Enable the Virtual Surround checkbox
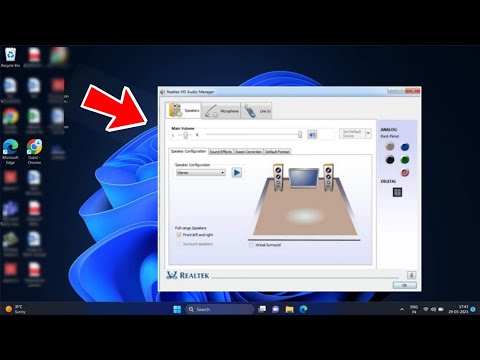The width and height of the screenshot is (480, 360). pos(251,245)
